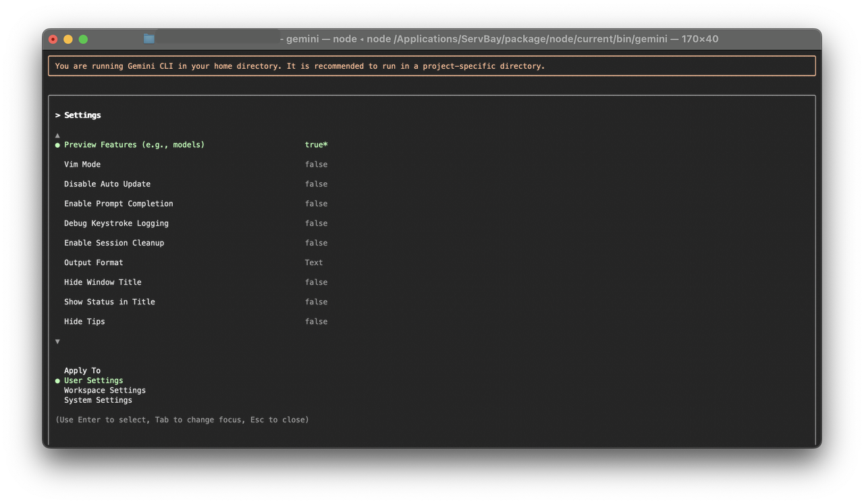The height and width of the screenshot is (504, 864).
Task: Click the home directory warning banner
Action: click(299, 65)
